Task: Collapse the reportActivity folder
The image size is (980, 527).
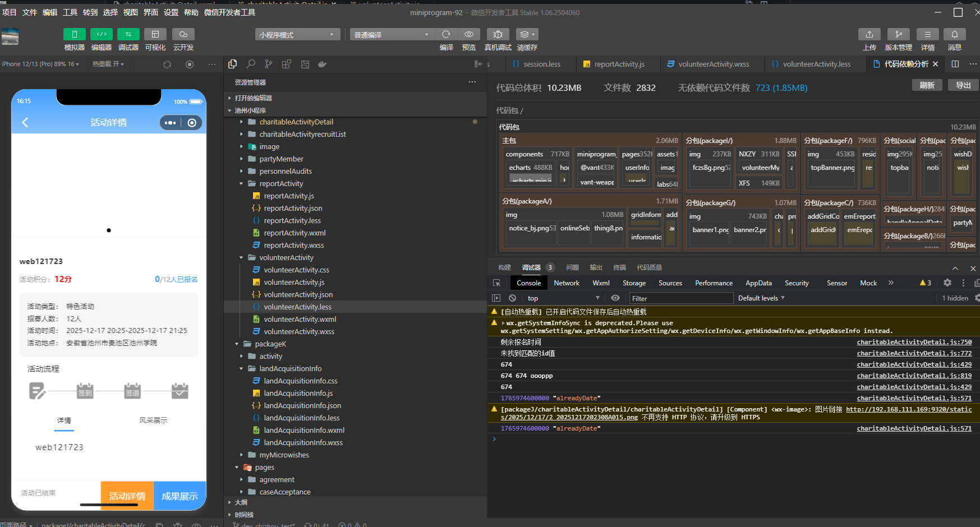Action: 242,184
